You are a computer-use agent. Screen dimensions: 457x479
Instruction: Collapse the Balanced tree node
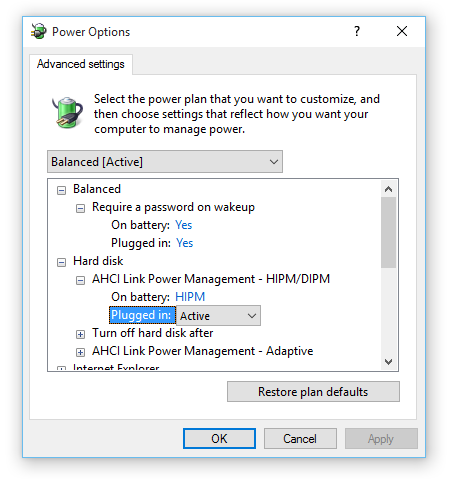pos(61,190)
